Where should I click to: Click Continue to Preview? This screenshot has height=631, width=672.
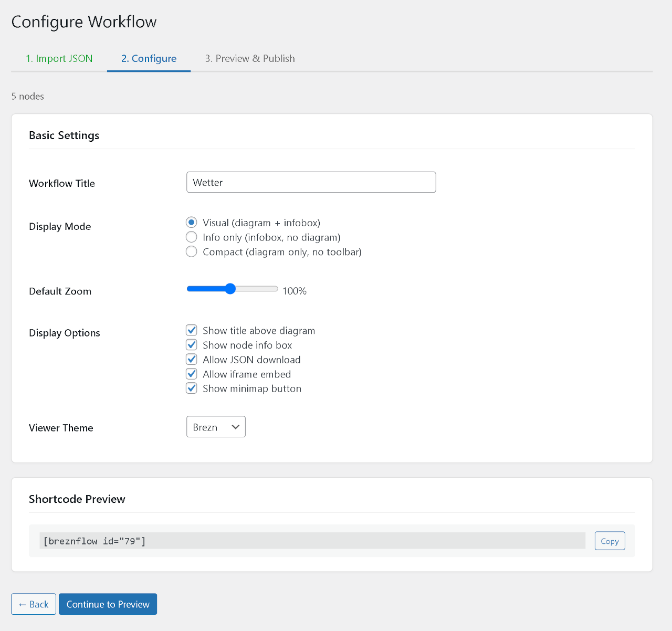tap(108, 604)
